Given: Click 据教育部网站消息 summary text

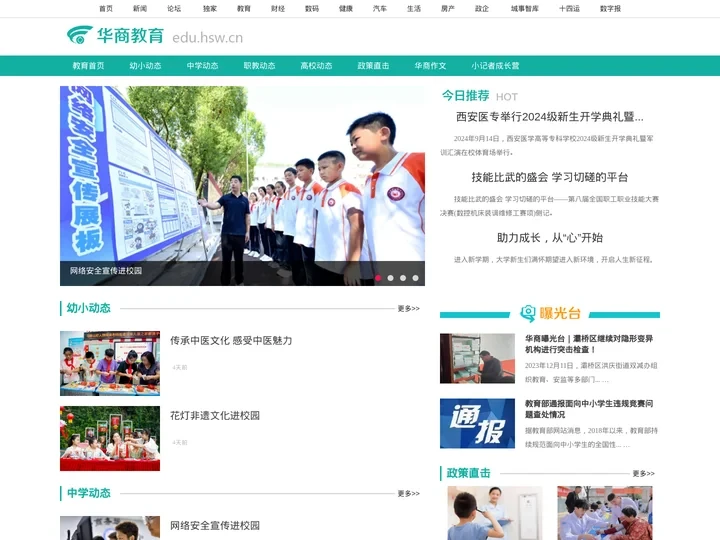Looking at the screenshot, I should [x=591, y=438].
